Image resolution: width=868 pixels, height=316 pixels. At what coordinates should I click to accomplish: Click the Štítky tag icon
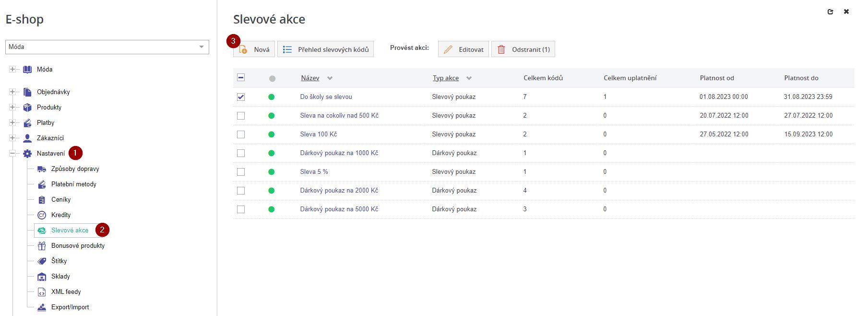pyautogui.click(x=42, y=261)
